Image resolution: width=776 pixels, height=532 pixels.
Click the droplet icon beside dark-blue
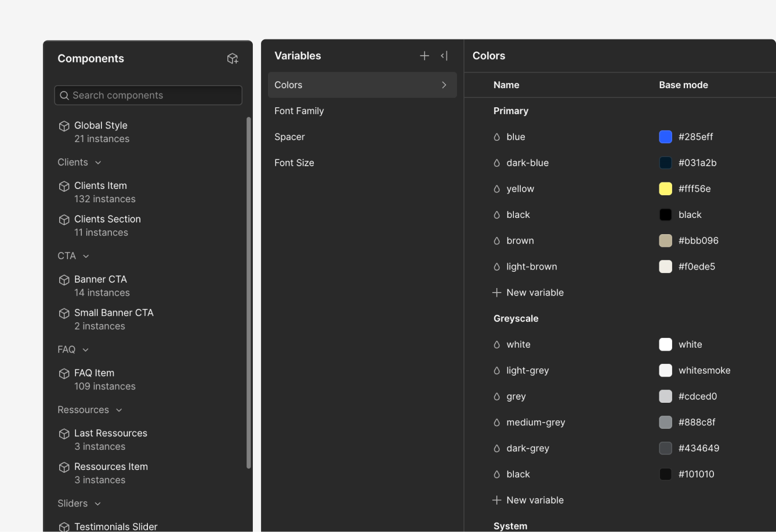(496, 163)
